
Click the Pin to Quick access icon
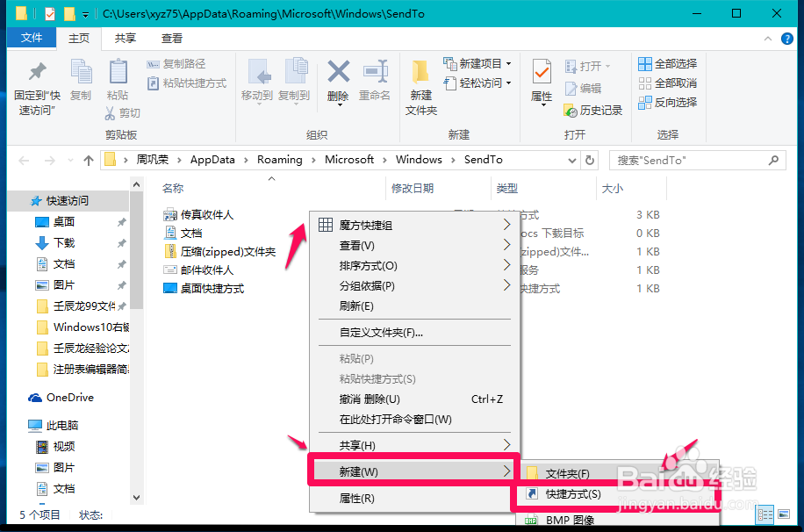pos(37,72)
